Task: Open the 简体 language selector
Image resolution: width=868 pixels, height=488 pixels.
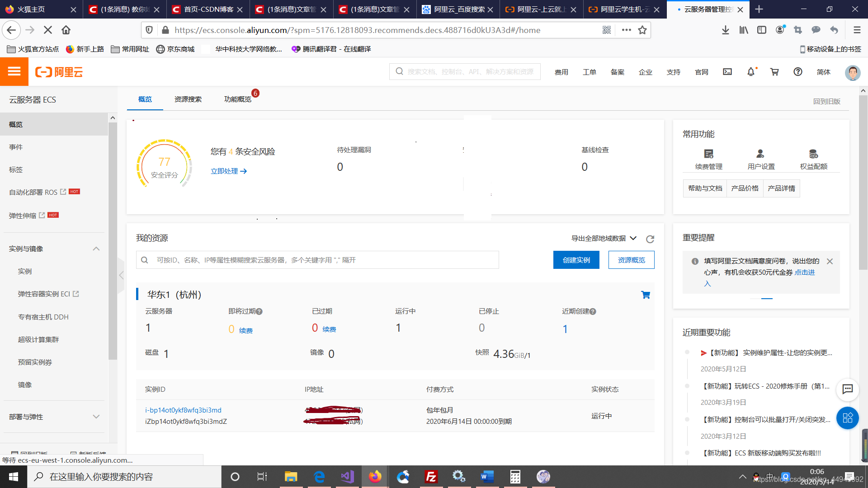Action: pyautogui.click(x=824, y=72)
